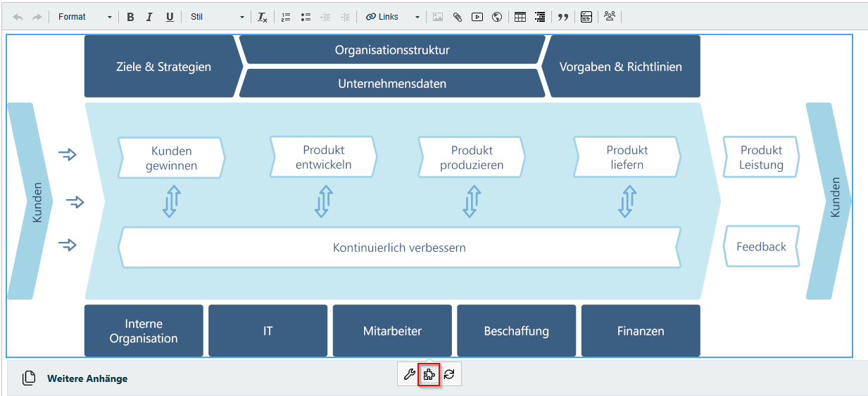Click the form template icon

tap(586, 17)
